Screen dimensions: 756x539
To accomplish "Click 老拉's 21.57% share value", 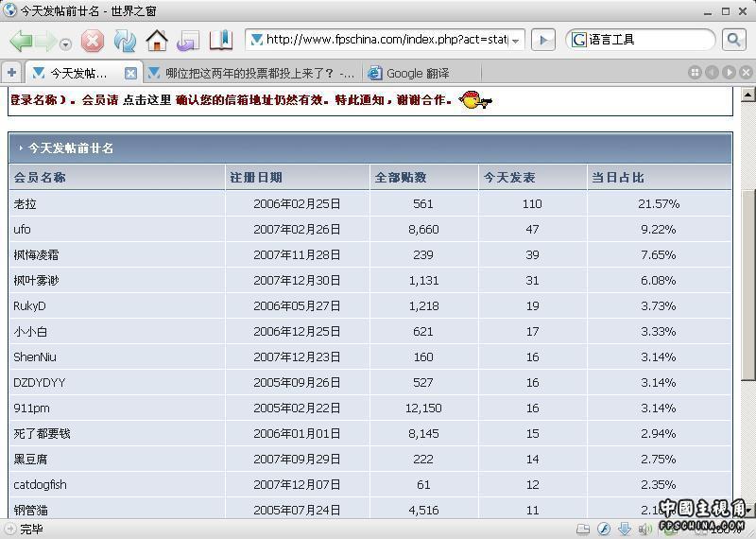I will pos(659,204).
